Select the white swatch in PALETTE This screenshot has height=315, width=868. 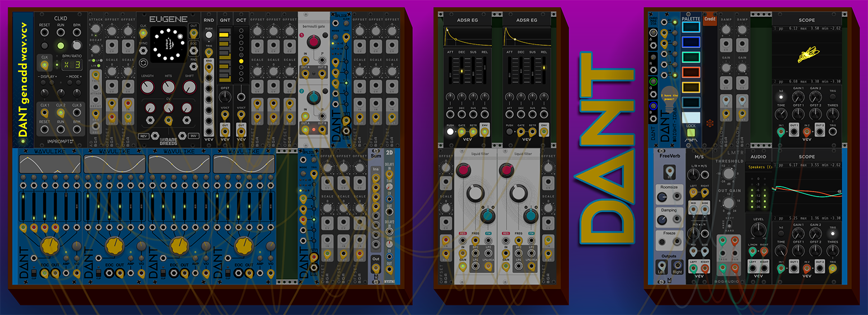[691, 117]
